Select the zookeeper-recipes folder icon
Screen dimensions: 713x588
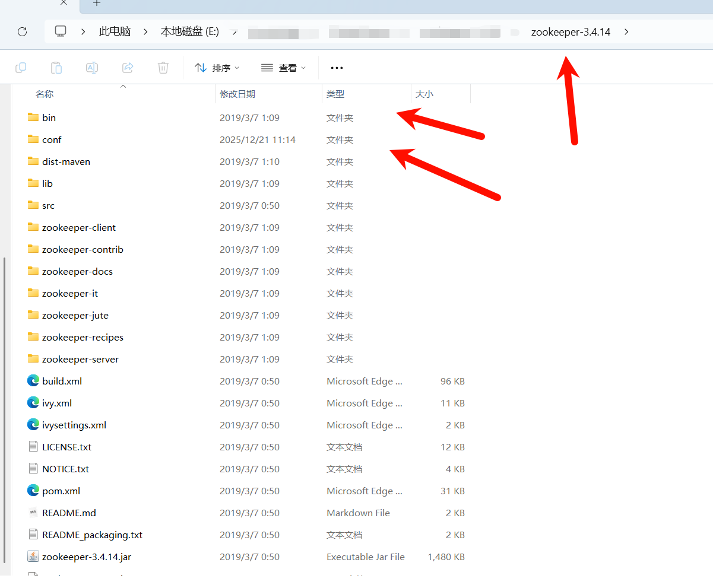[x=33, y=336]
